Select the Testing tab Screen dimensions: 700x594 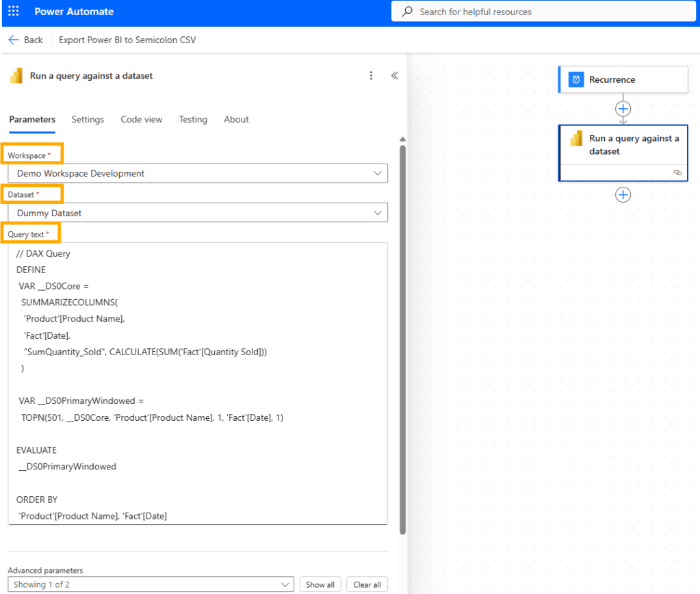click(192, 119)
